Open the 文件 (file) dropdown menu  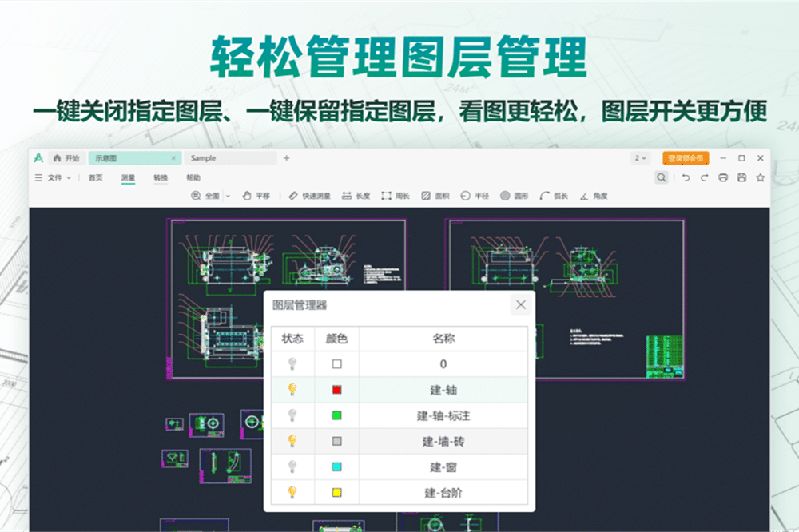coord(56,177)
